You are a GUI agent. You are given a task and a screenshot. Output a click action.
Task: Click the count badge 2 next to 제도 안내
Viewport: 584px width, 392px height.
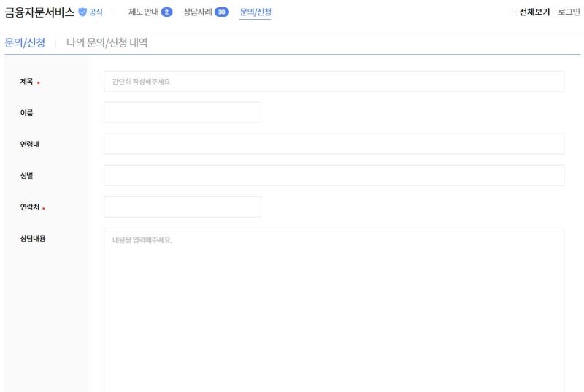166,12
